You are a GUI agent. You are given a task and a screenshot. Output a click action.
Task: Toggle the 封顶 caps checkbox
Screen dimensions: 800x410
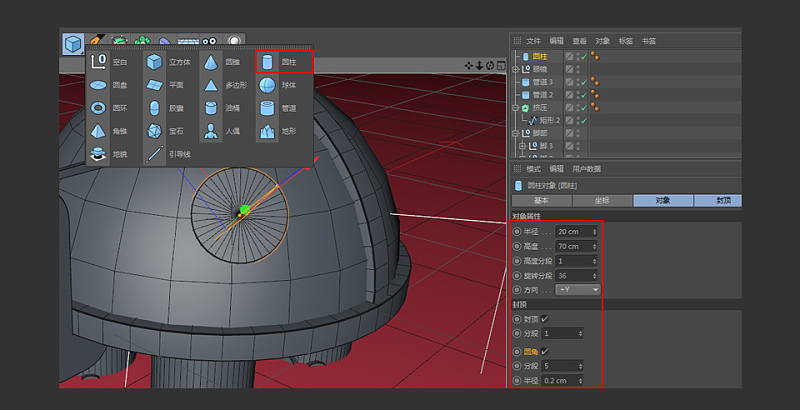click(545, 318)
